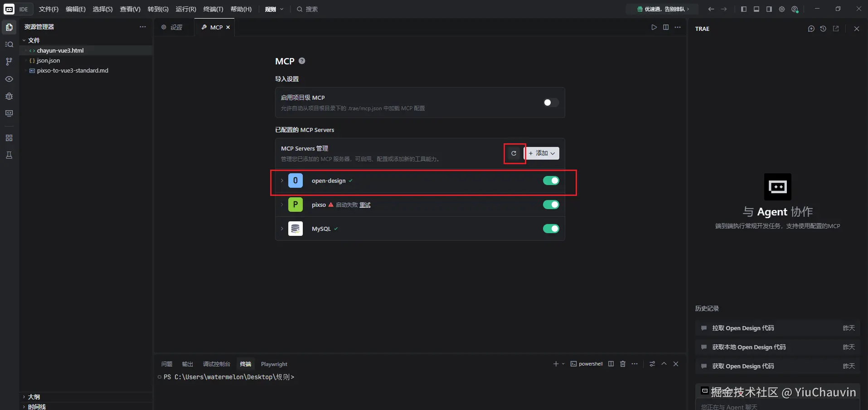Screen dimensions: 868x410
Task: Toggle the secondary side bar layout icon
Action: pos(769,9)
